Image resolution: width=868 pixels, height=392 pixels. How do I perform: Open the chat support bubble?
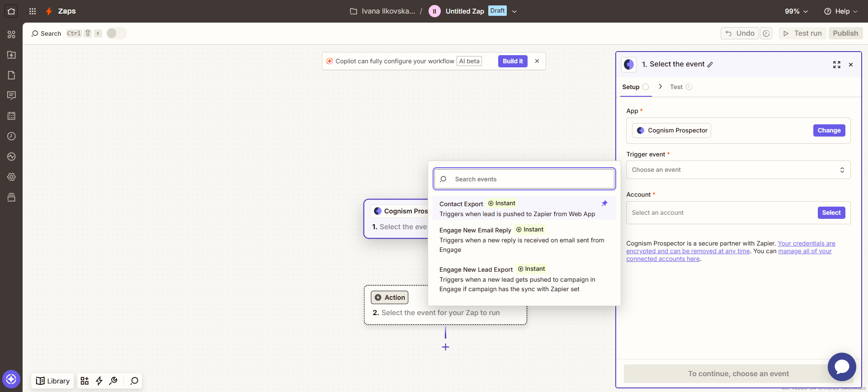[x=841, y=367]
